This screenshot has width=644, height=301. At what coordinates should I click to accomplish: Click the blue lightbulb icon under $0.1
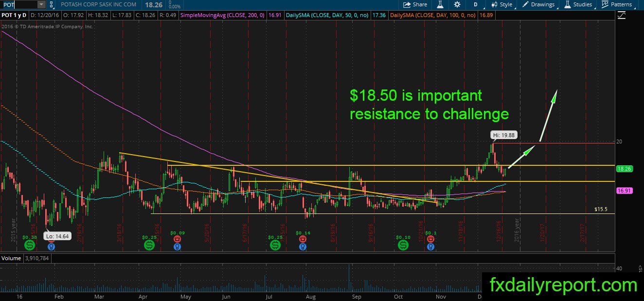pyautogui.click(x=430, y=247)
